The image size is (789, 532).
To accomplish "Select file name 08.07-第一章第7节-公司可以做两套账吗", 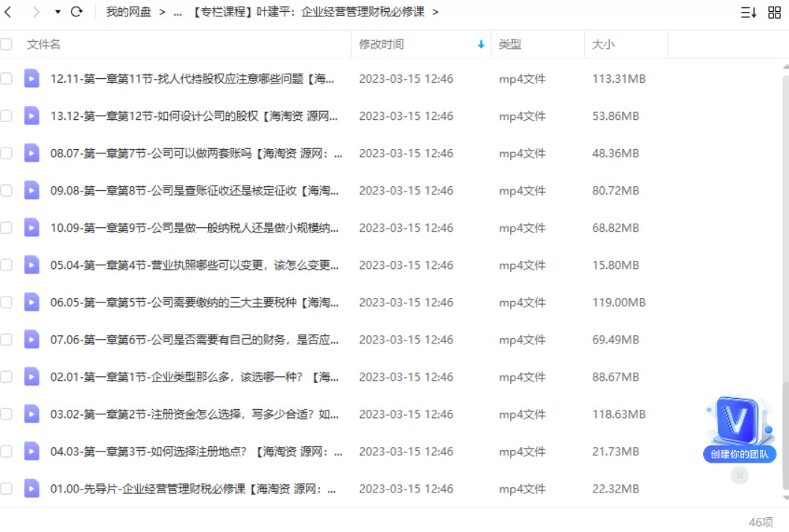I will (x=196, y=153).
